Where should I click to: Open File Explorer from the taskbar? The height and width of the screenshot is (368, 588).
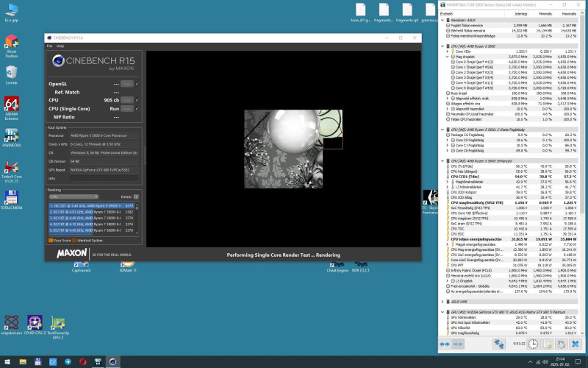23,361
